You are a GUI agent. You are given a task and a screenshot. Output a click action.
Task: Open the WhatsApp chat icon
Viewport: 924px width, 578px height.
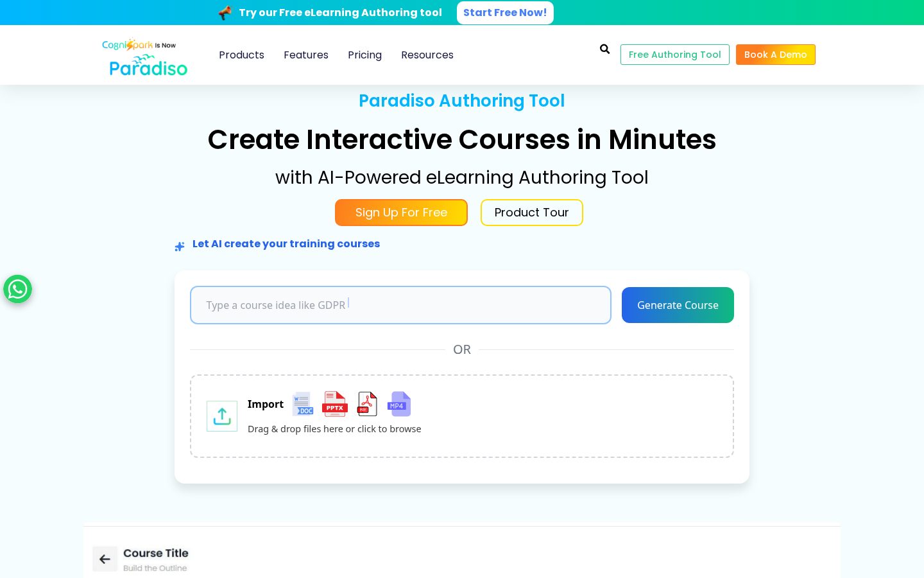tap(18, 289)
